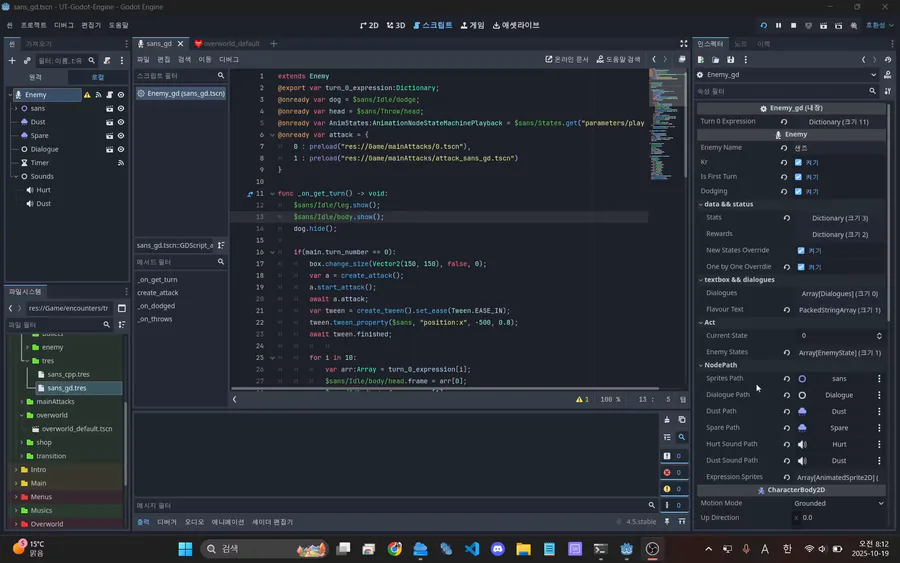Image resolution: width=900 pixels, height=563 pixels.
Task: Open the 노드 tab next to Inspector
Action: (740, 44)
